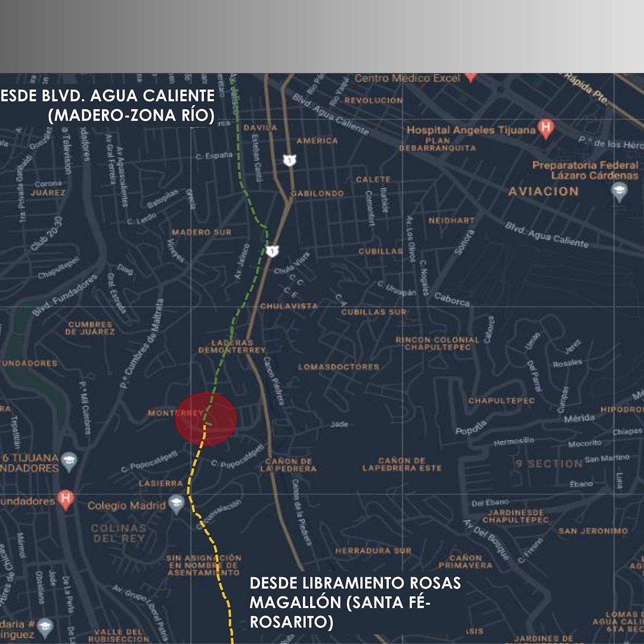
Task: Click the red hospital marker left of Colegio Madrid
Action: [66, 499]
